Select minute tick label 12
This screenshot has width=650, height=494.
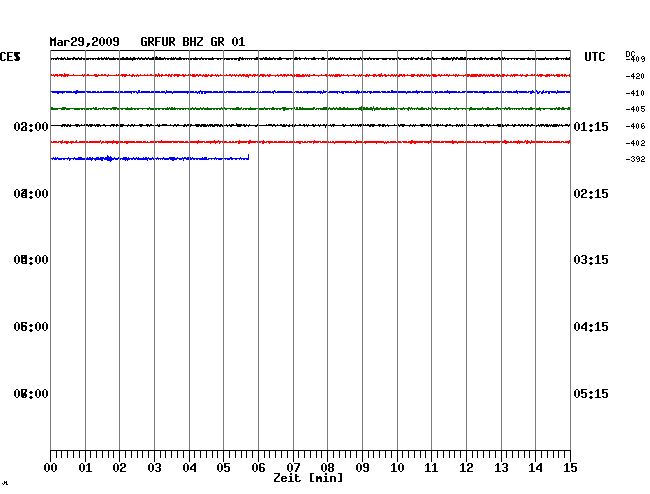[x=466, y=468]
